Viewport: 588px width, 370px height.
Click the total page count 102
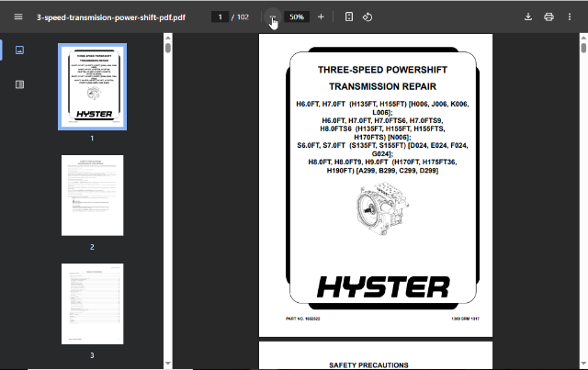(x=243, y=17)
